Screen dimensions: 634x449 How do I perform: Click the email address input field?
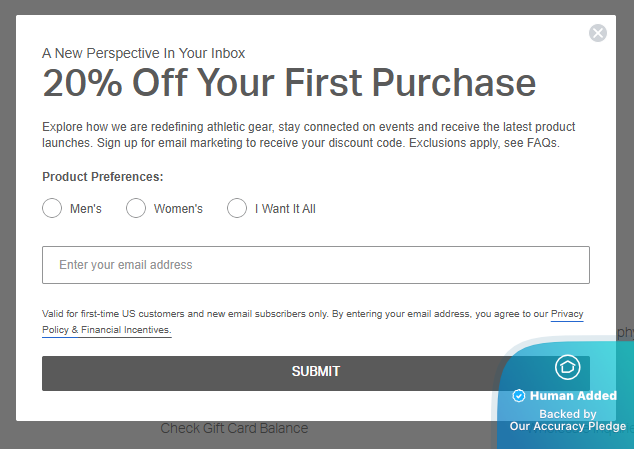(x=316, y=265)
